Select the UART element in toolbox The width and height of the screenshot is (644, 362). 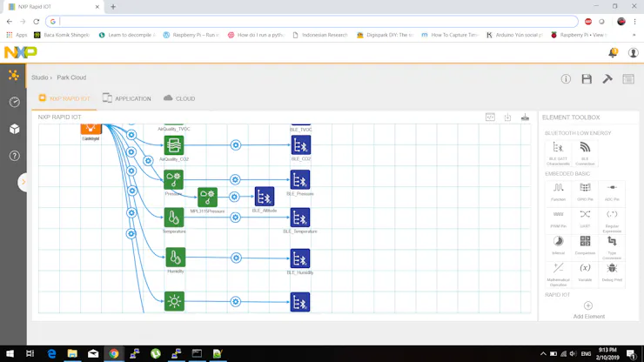pos(585,215)
